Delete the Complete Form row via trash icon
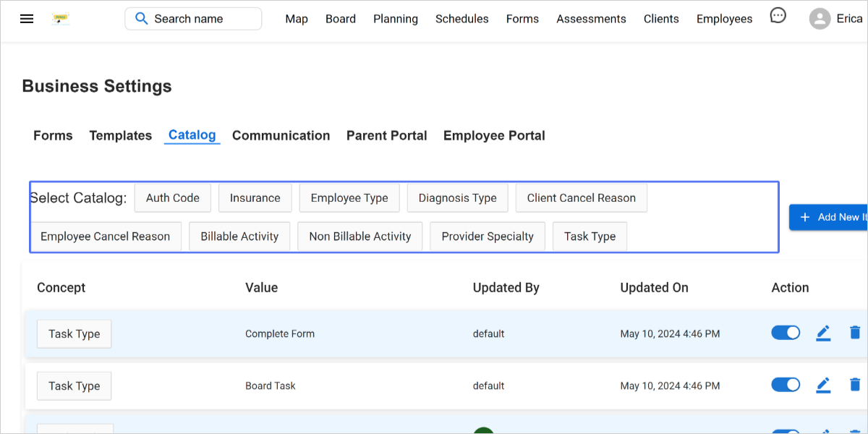The height and width of the screenshot is (434, 868). [854, 333]
